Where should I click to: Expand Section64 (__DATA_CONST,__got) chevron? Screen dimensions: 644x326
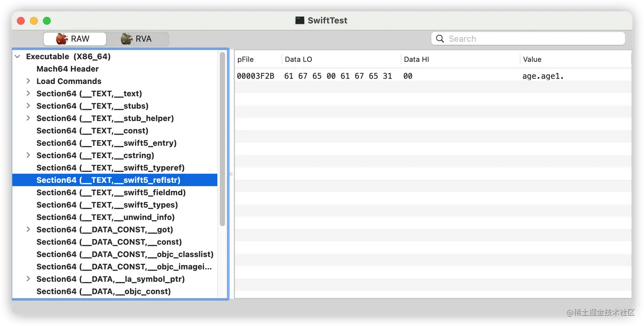coord(28,229)
